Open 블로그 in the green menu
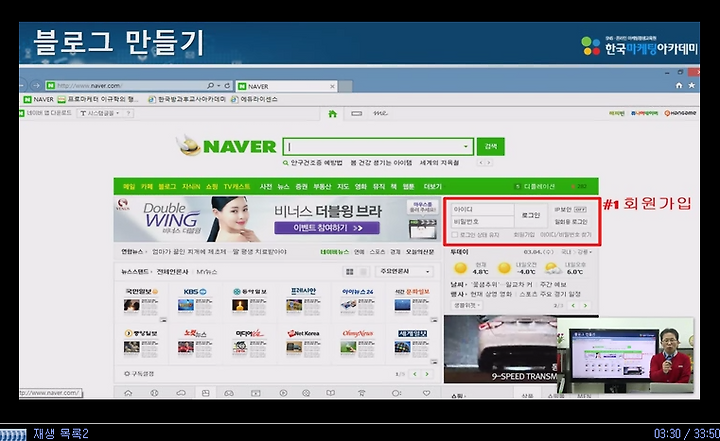720x441 pixels. (167, 187)
